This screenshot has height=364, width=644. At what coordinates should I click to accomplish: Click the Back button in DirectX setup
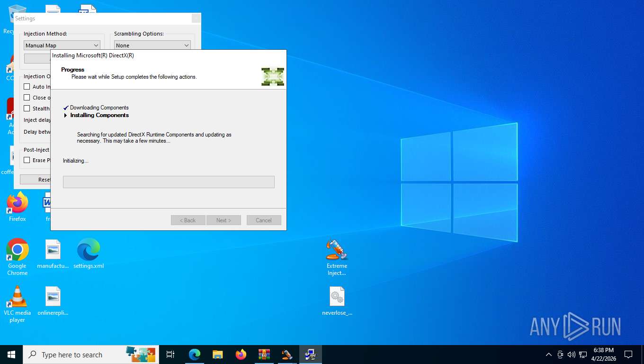point(188,220)
